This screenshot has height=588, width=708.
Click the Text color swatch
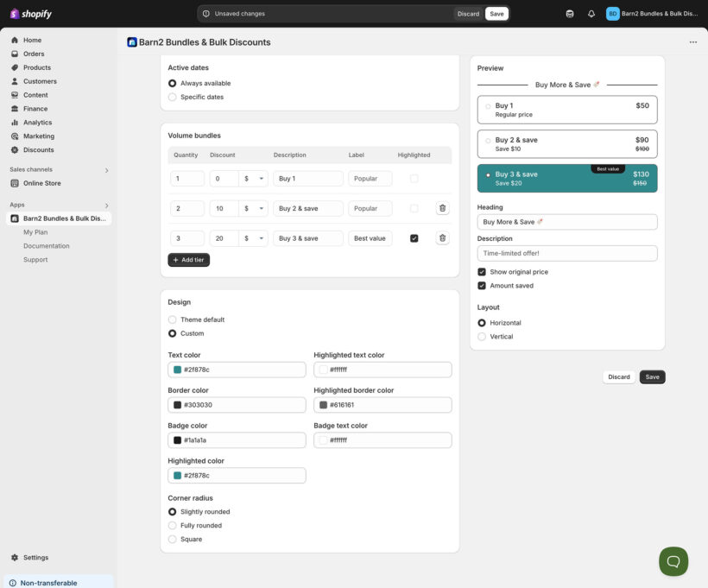pos(178,370)
